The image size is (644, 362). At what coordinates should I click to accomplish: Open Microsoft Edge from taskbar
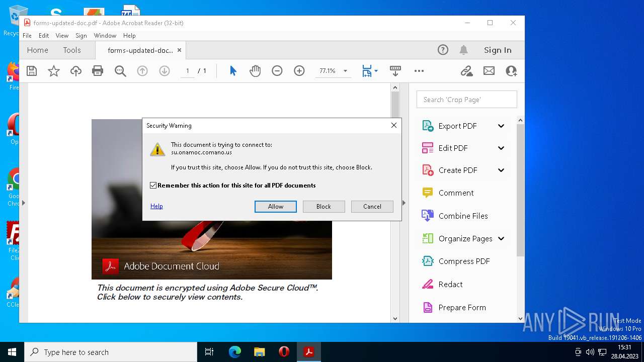click(235, 352)
